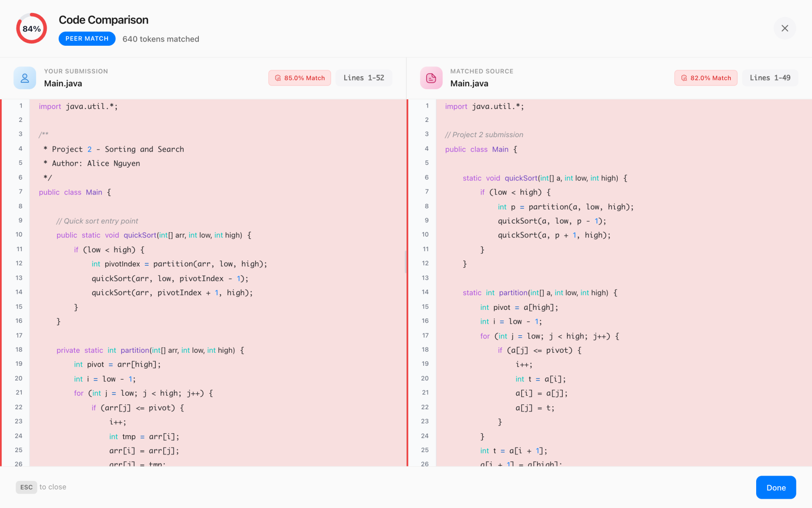Click the Done button
Screen dimensions: 812x508
pos(776,487)
